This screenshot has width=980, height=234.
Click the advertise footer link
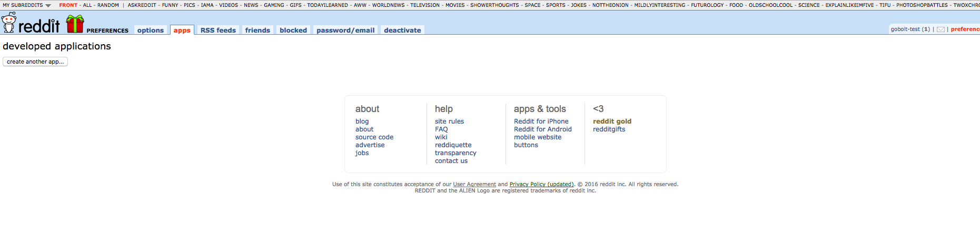click(370, 145)
